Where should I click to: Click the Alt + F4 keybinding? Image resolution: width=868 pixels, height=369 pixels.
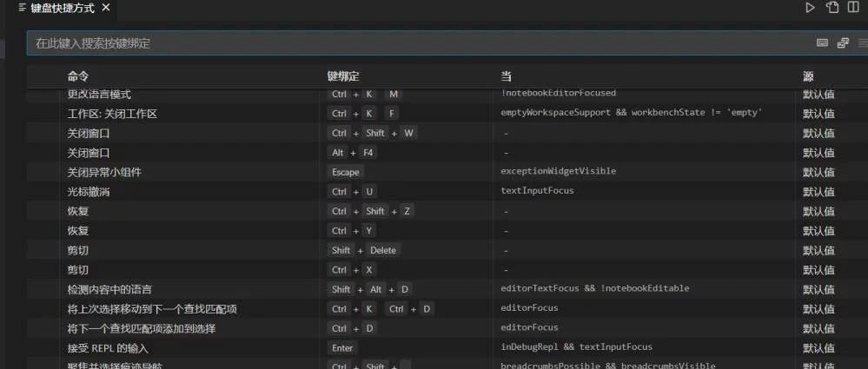(353, 153)
